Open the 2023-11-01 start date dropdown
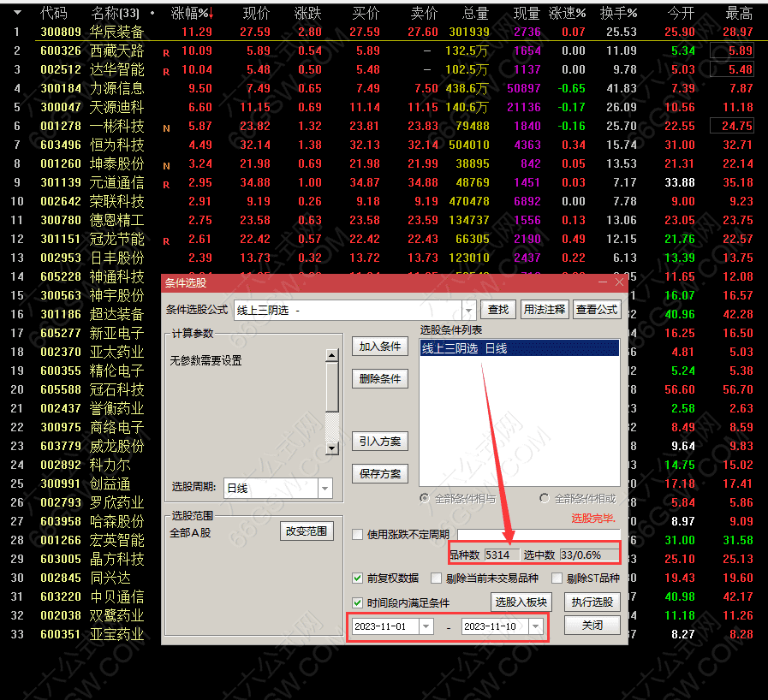The width and height of the screenshot is (768, 700). pyautogui.click(x=426, y=626)
